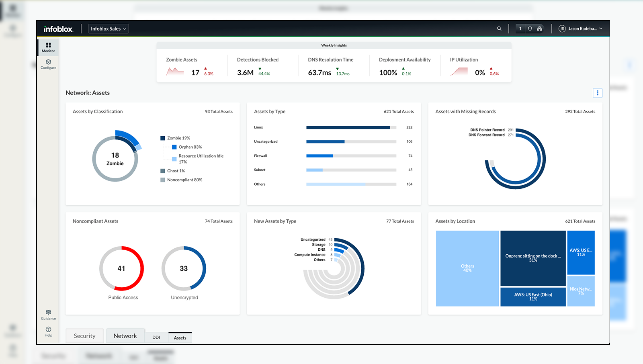
Task: Open the Network: Assets three-dot options menu
Action: [597, 93]
